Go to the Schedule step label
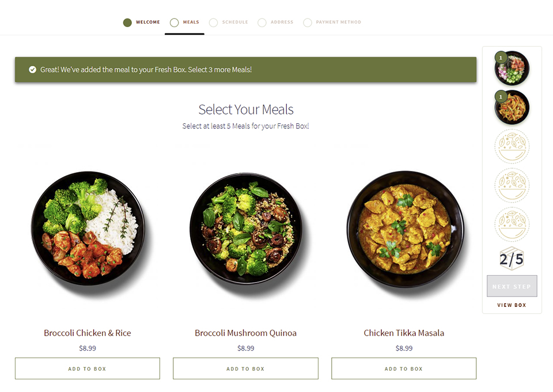This screenshot has height=392, width=553. coord(235,22)
